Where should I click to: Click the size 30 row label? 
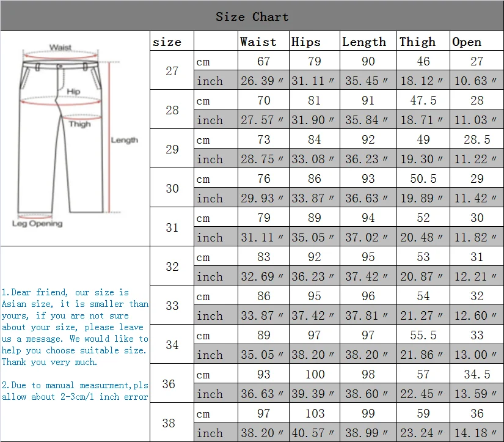coord(172,188)
